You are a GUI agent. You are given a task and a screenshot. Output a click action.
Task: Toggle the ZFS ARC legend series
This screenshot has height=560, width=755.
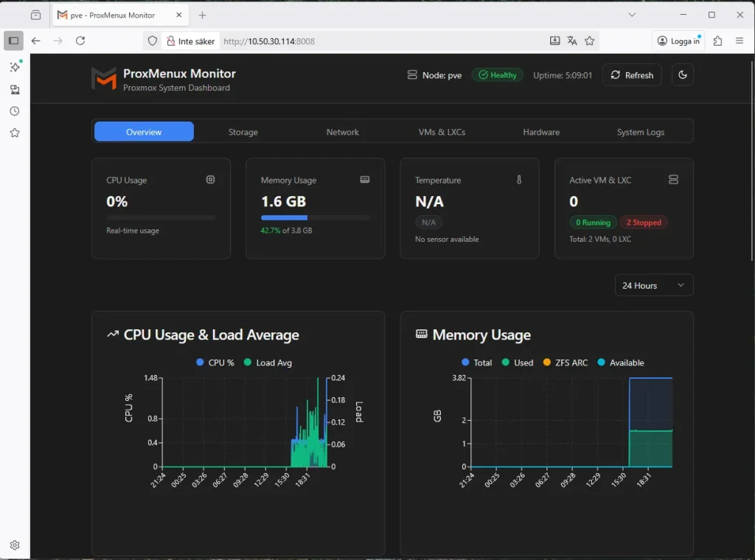(x=564, y=363)
